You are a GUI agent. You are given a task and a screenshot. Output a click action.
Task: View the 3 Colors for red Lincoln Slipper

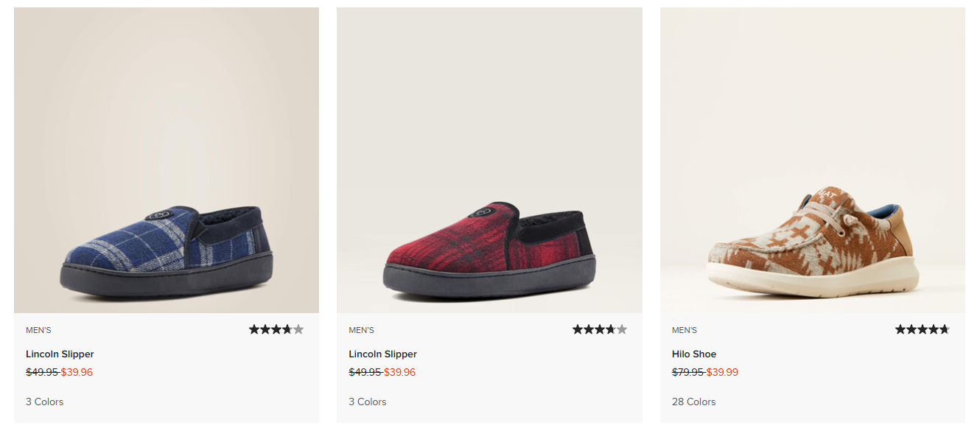click(366, 402)
